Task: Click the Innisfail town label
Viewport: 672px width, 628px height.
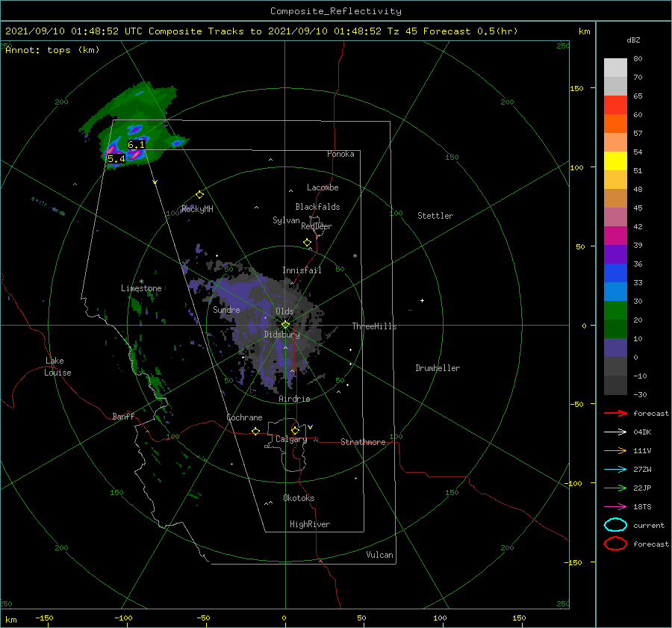Action: pos(302,270)
